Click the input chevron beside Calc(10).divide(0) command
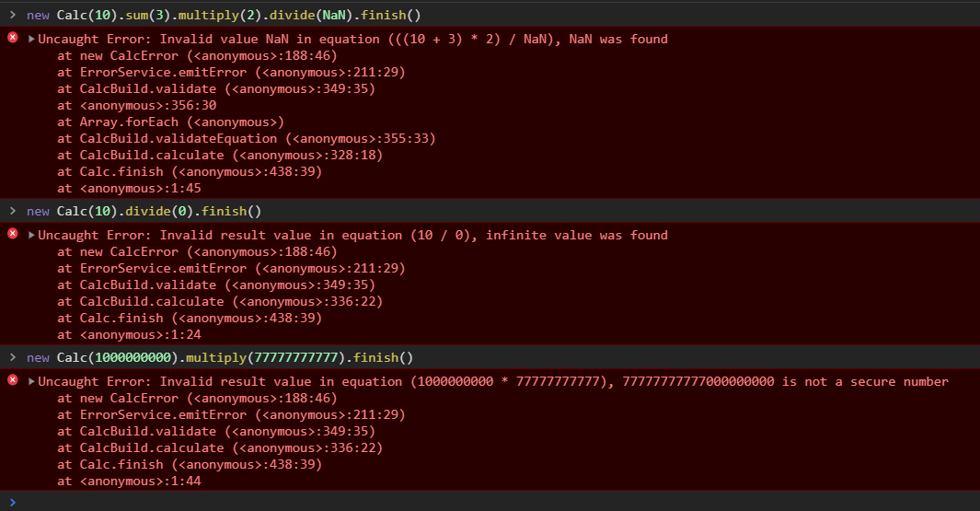 [13, 211]
